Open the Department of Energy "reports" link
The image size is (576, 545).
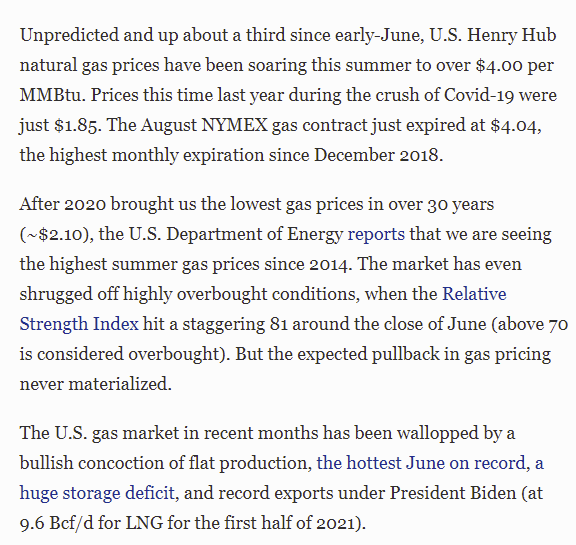(376, 235)
